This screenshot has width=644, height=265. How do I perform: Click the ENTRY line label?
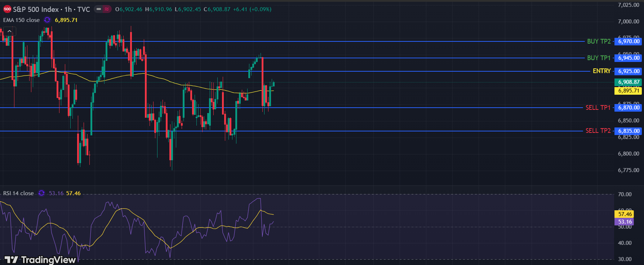pos(601,71)
